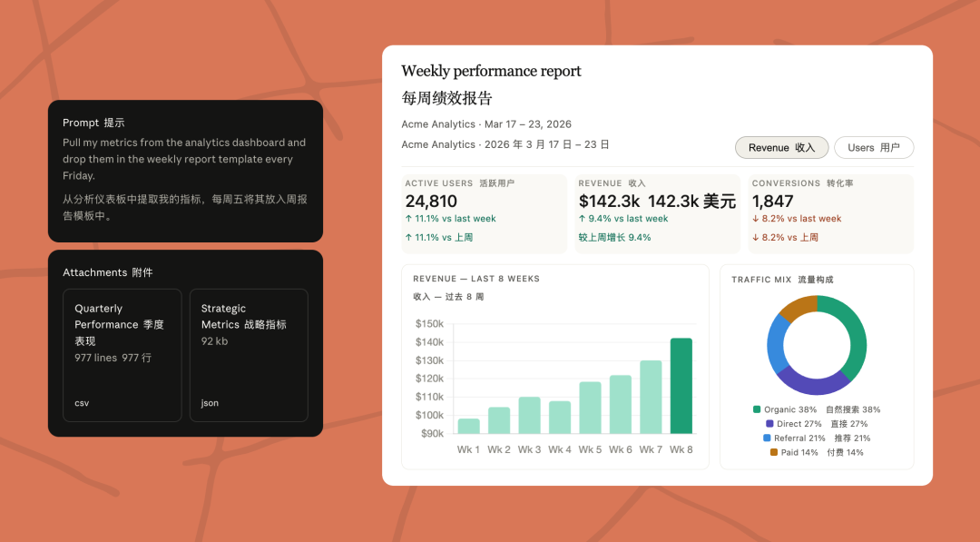Image resolution: width=980 pixels, height=542 pixels.
Task: Click the Wk 7 revenue bar
Action: pos(651,397)
